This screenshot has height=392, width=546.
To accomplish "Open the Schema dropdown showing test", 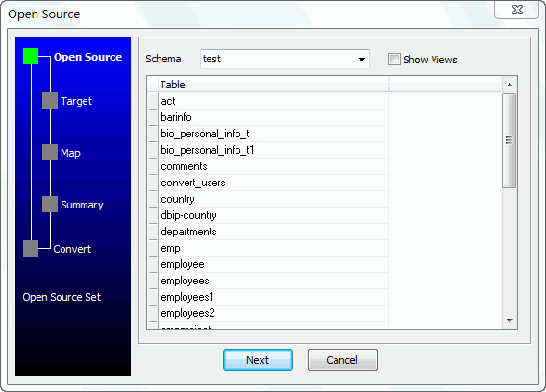I will click(x=285, y=59).
